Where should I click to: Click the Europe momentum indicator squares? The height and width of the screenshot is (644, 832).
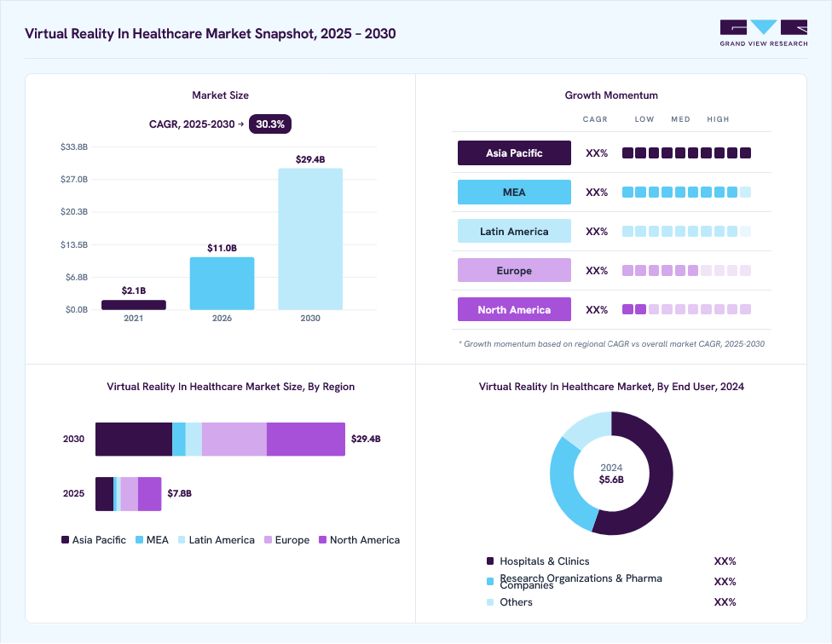(x=686, y=271)
